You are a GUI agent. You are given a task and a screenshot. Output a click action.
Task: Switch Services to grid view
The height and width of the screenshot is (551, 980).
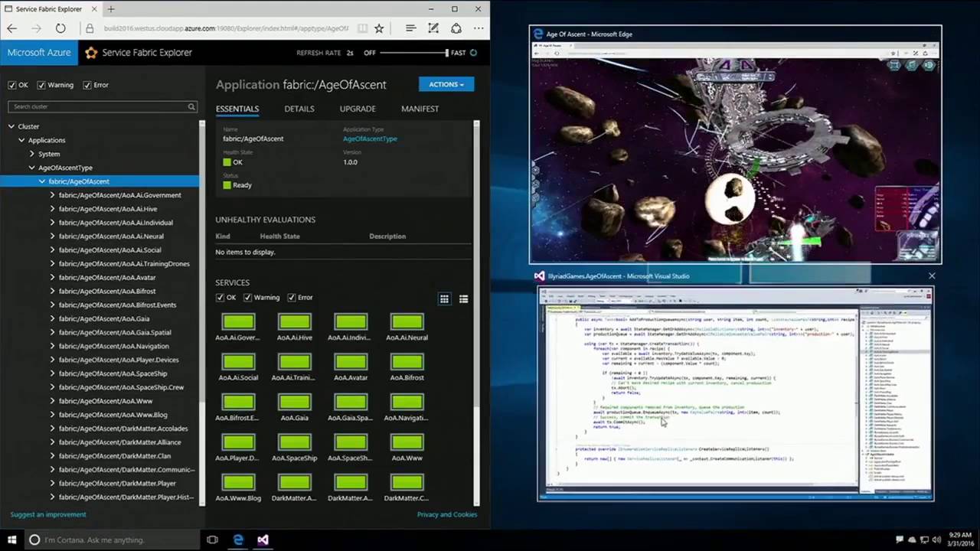[444, 299]
